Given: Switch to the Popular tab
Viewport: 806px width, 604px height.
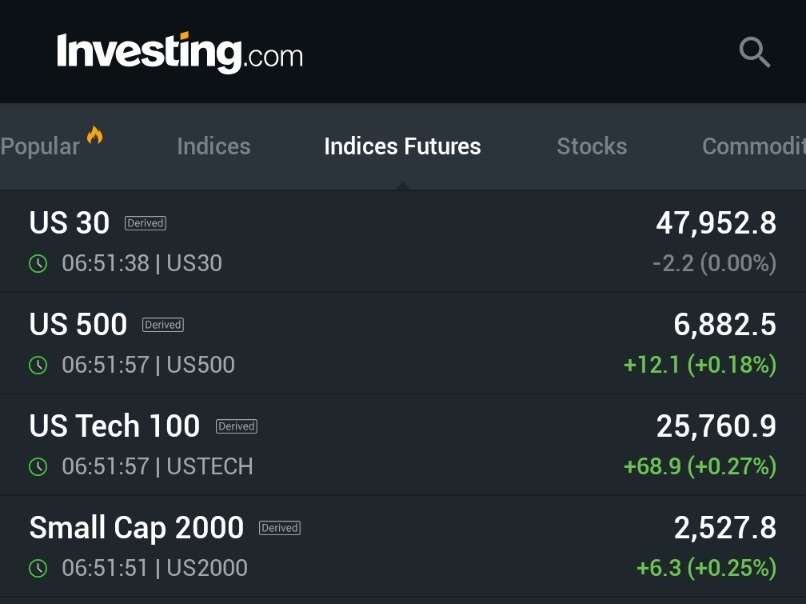Looking at the screenshot, I should pos(40,147).
